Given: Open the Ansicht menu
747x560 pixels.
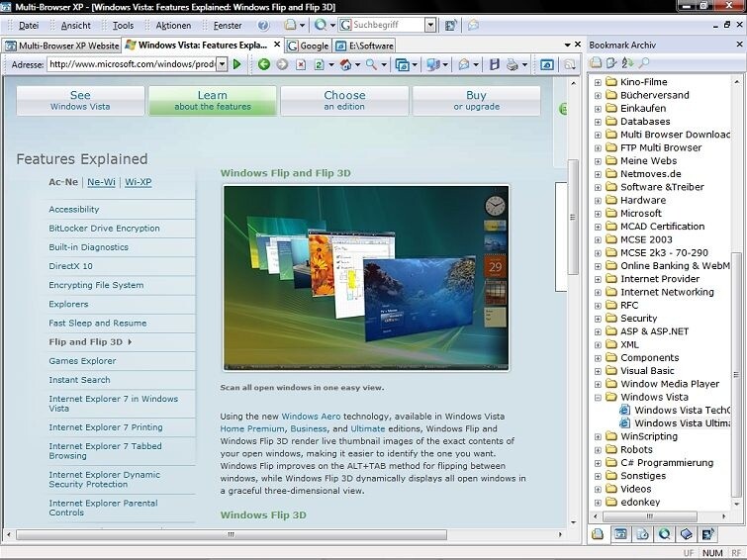Looking at the screenshot, I should pyautogui.click(x=76, y=26).
